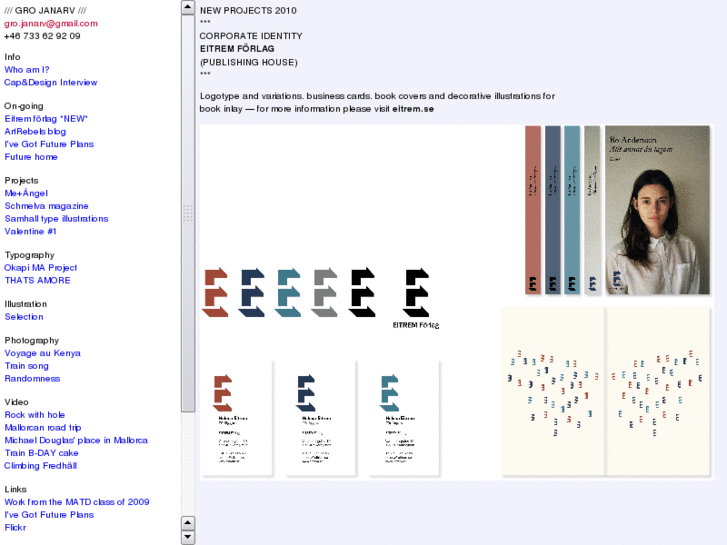This screenshot has width=727, height=545.
Task: Open the THATS AMORE link
Action: tap(38, 280)
